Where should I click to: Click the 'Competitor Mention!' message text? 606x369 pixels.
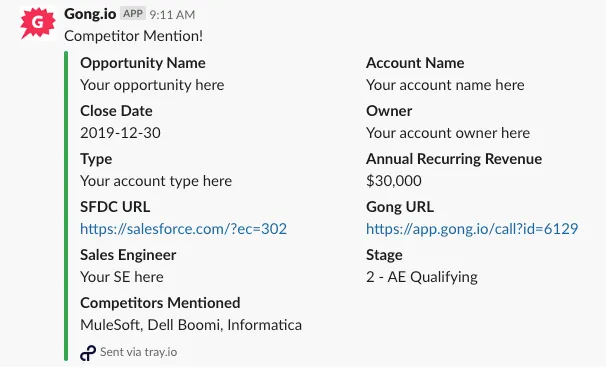point(134,36)
